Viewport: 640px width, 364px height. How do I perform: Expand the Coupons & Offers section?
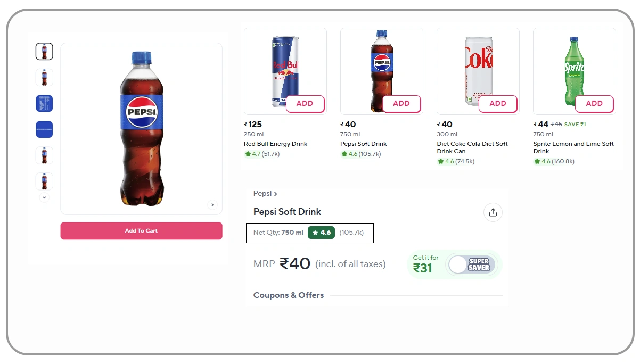pyautogui.click(x=288, y=295)
